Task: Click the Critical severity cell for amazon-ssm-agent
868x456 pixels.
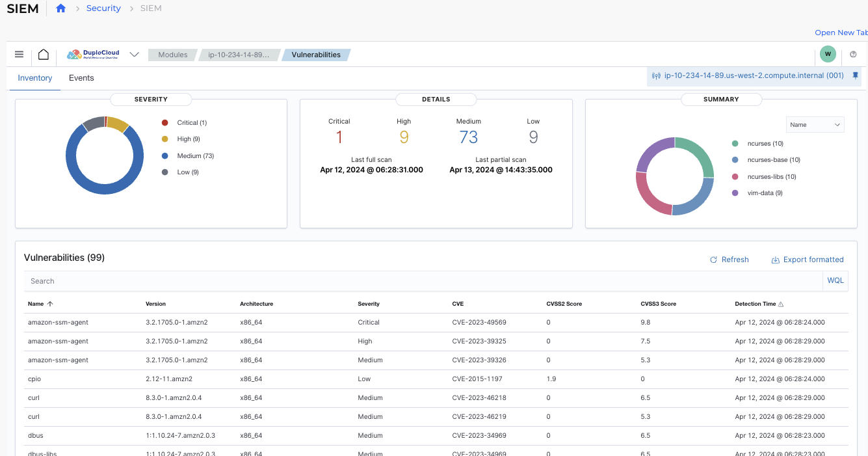Action: [x=369, y=323]
